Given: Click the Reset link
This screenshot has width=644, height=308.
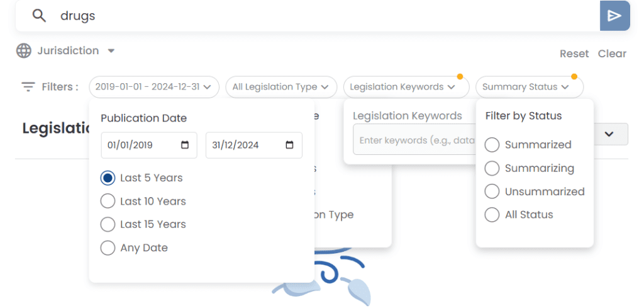Looking at the screenshot, I should coord(574,54).
